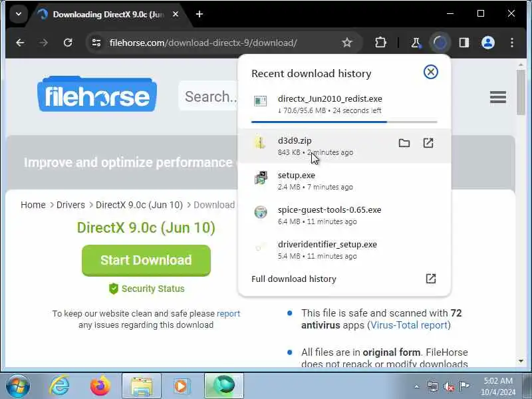Open Full download history
This screenshot has width=532, height=399.
(x=344, y=279)
